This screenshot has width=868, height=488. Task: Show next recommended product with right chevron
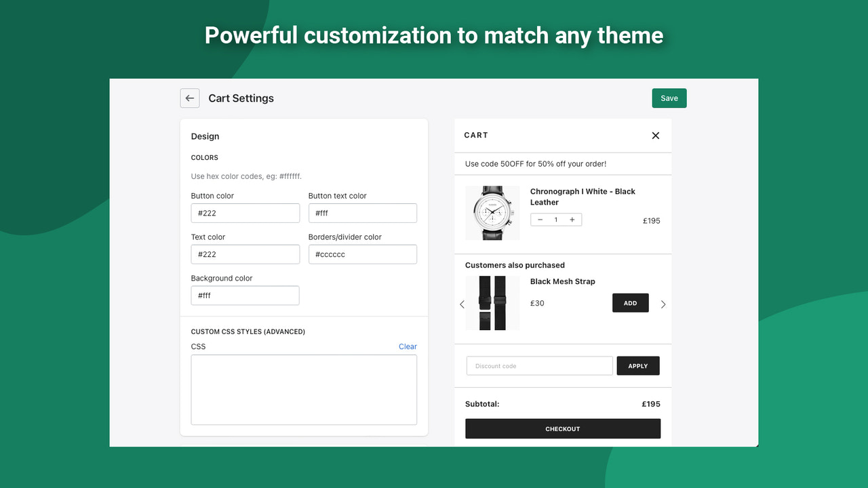click(663, 304)
